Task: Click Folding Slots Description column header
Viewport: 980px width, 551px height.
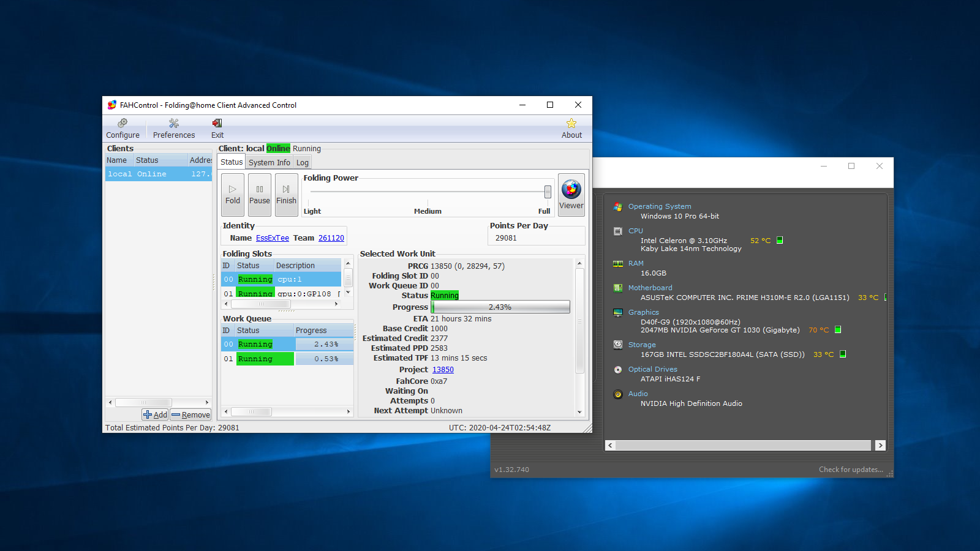Action: pyautogui.click(x=307, y=266)
